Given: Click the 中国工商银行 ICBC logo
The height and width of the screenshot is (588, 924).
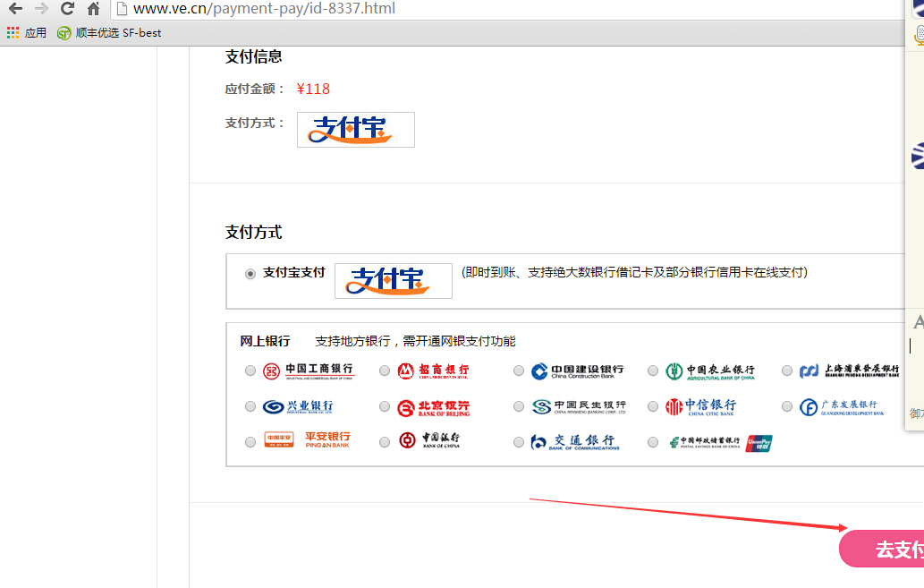Looking at the screenshot, I should [x=308, y=371].
